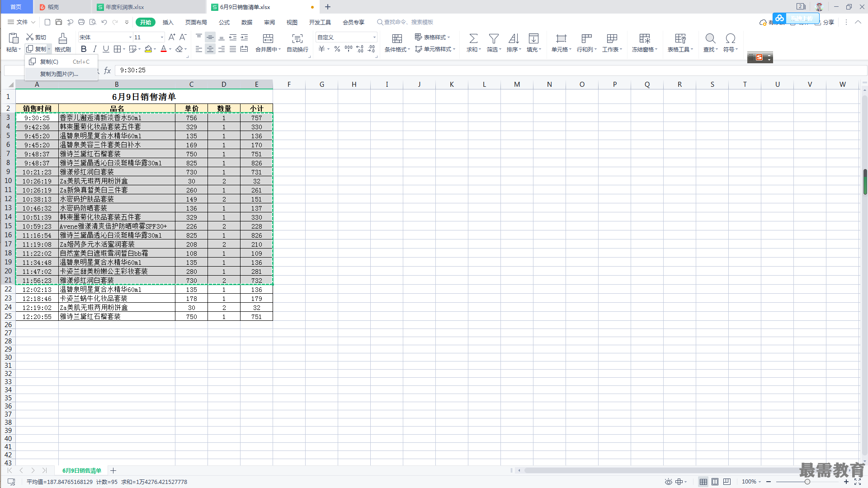Viewport: 868px width, 488px height.
Task: Switch to the 插入 ribbon tab
Action: coord(168,22)
